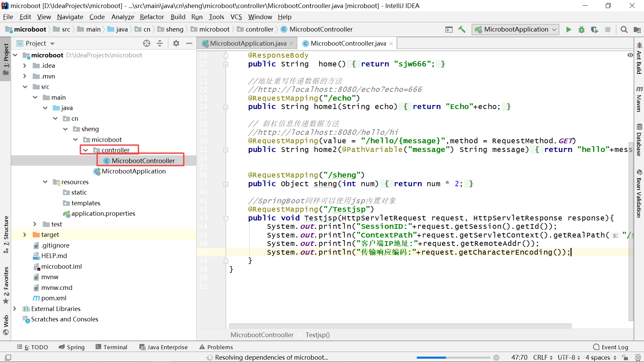Run MicrobootApplication with green play button

pos(568,30)
